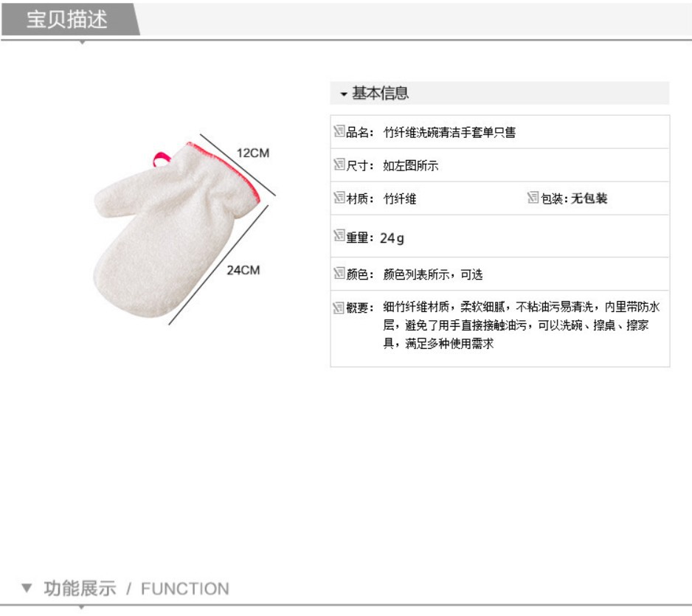Click the pink hanging loop on glove
Viewport: 692px width, 616px height.
161,159
